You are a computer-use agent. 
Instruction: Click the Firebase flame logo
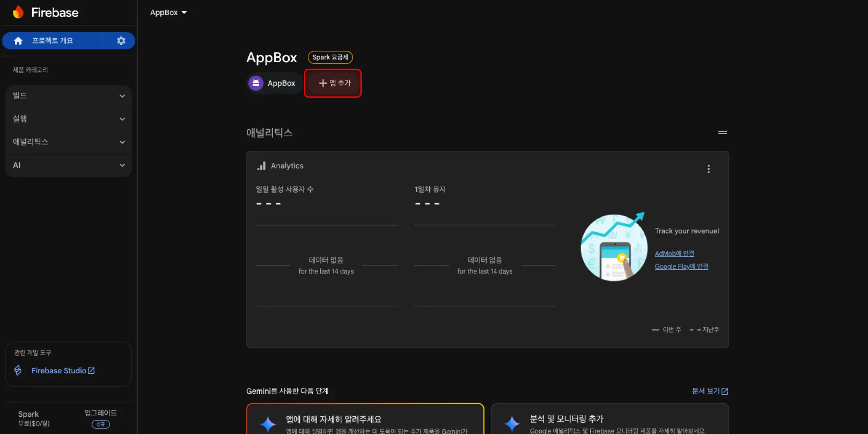[x=18, y=12]
